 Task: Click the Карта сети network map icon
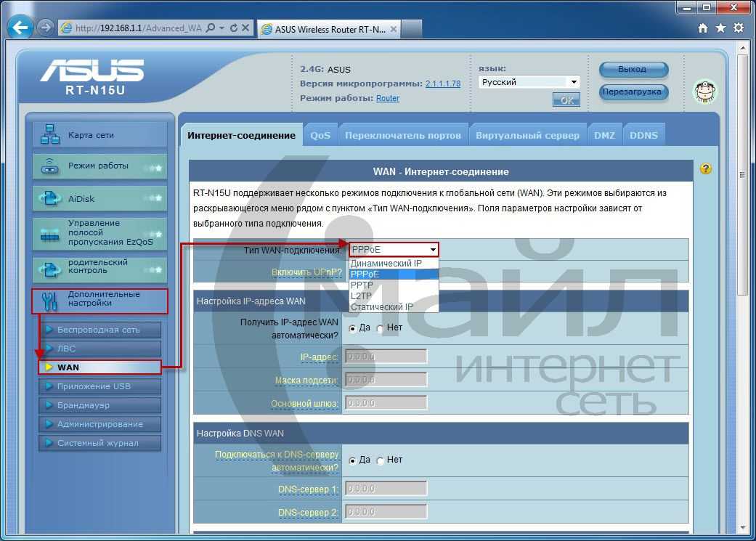(50, 135)
